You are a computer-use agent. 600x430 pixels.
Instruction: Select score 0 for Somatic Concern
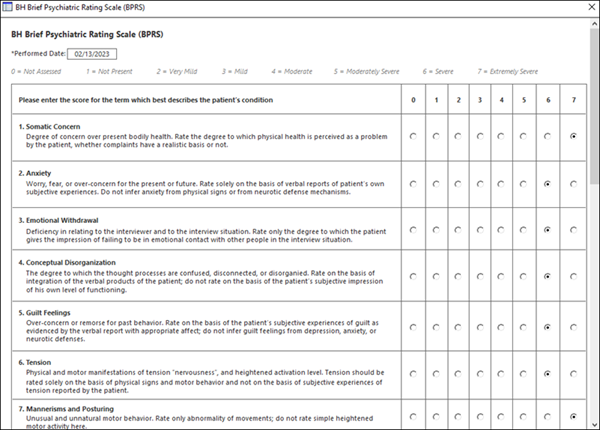414,136
